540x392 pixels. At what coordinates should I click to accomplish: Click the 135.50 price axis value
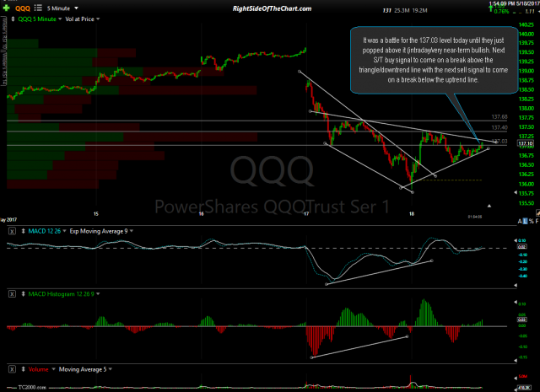click(526, 202)
